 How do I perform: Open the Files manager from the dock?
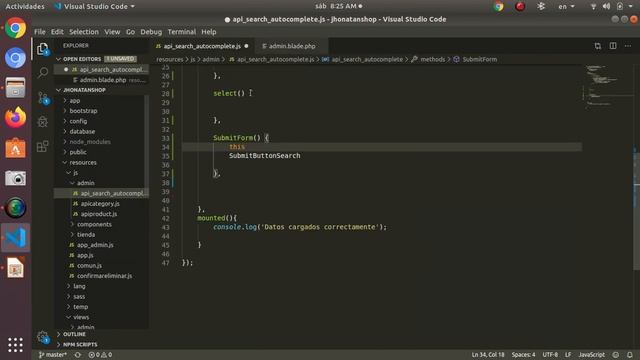pos(16,88)
